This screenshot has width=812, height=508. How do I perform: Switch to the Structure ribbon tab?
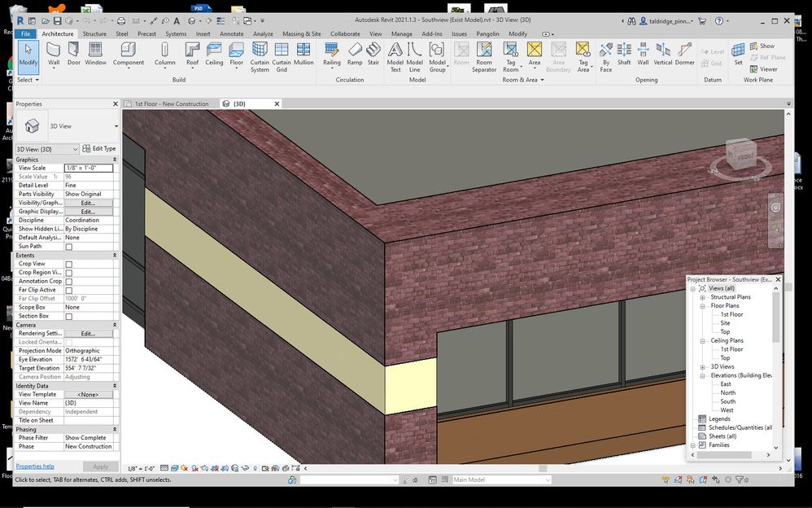pos(94,33)
